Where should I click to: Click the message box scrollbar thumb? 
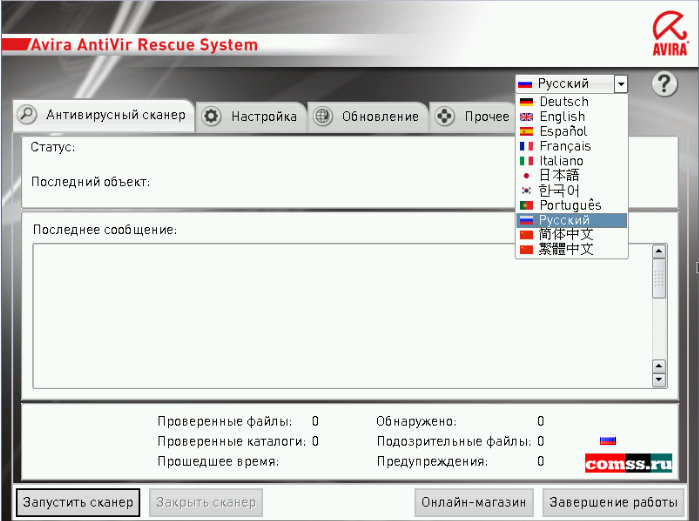[x=659, y=279]
